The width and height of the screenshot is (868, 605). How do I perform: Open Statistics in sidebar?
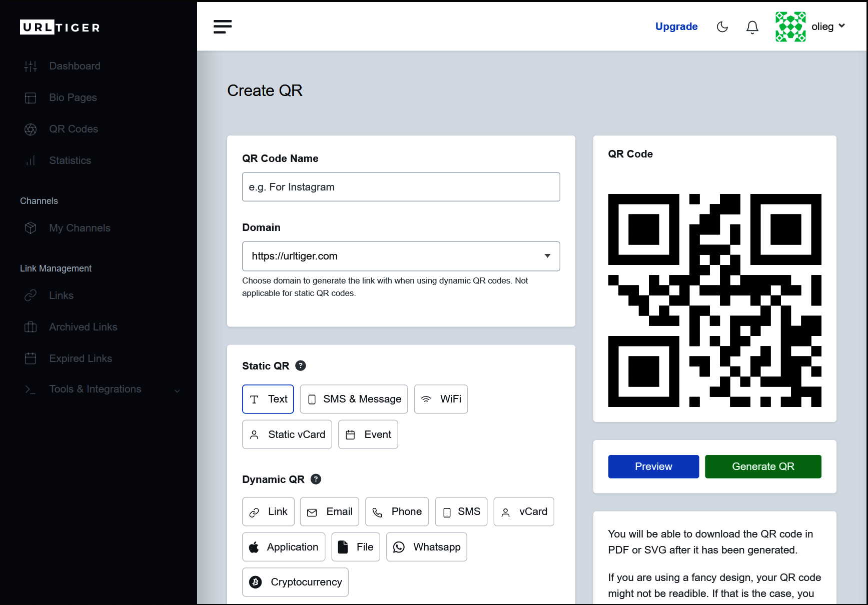[x=70, y=160]
